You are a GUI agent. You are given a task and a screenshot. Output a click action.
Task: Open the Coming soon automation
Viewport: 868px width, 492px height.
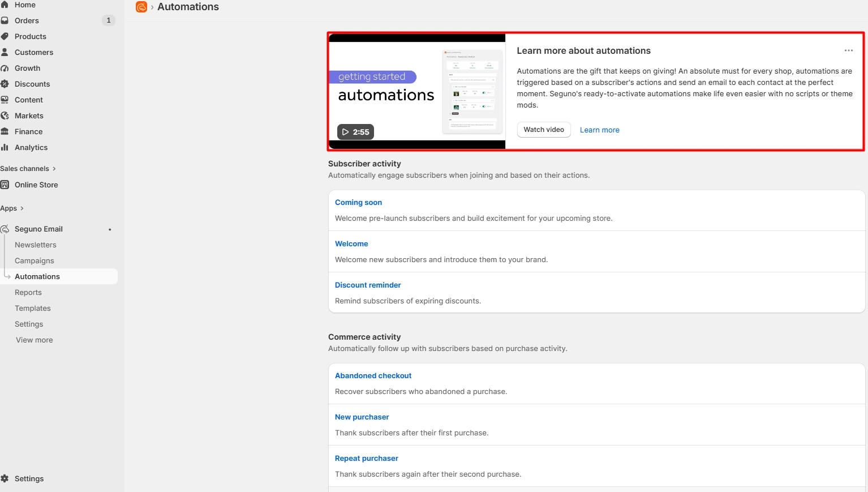(358, 202)
